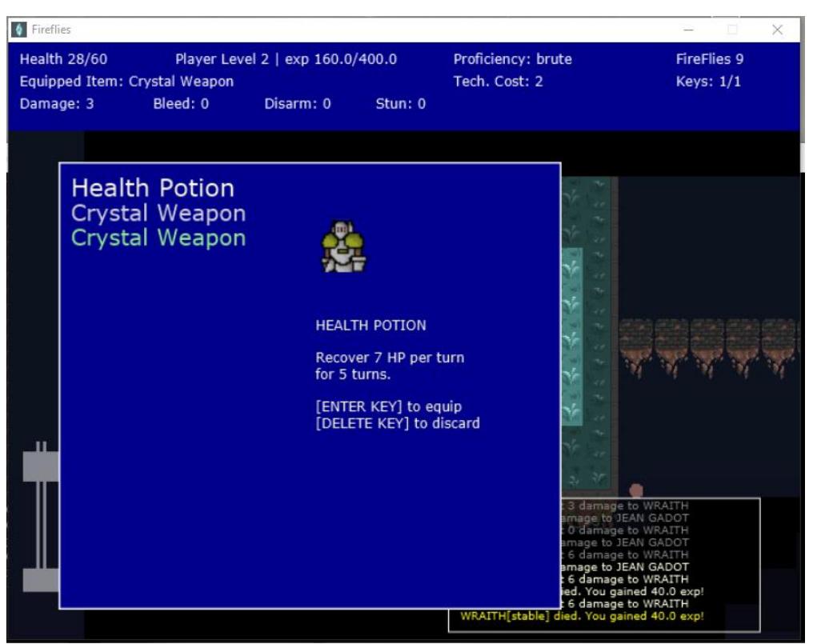Click the '0 damage to WRAITH' log line
This screenshot has width=821, height=644.
[625, 530]
